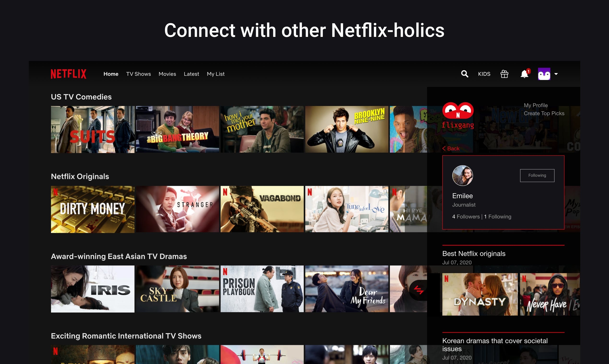Click Award-winning East Asian TV Dramas title
This screenshot has width=609, height=364.
(x=119, y=256)
